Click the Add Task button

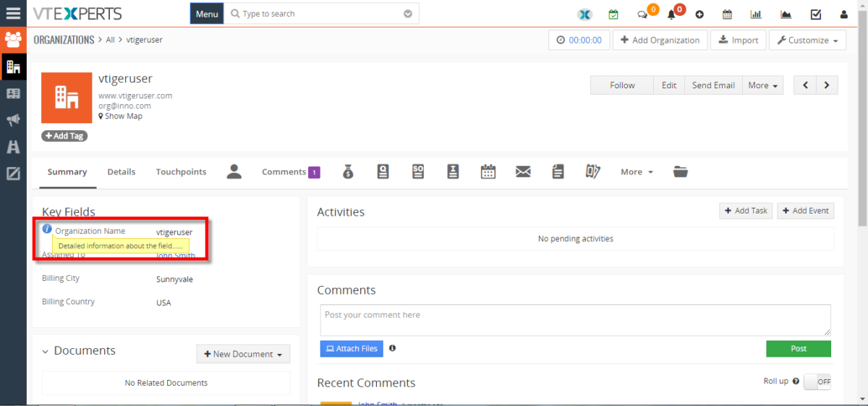[x=746, y=211]
